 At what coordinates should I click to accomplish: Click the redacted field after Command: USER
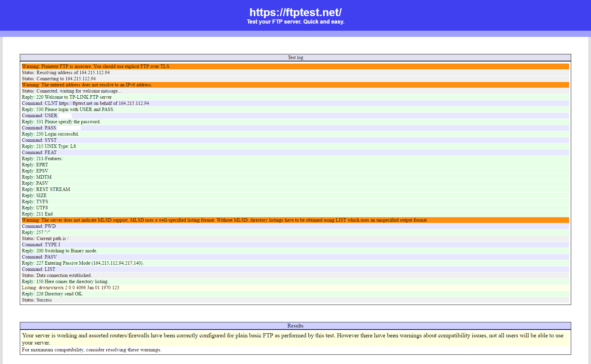tap(65, 116)
